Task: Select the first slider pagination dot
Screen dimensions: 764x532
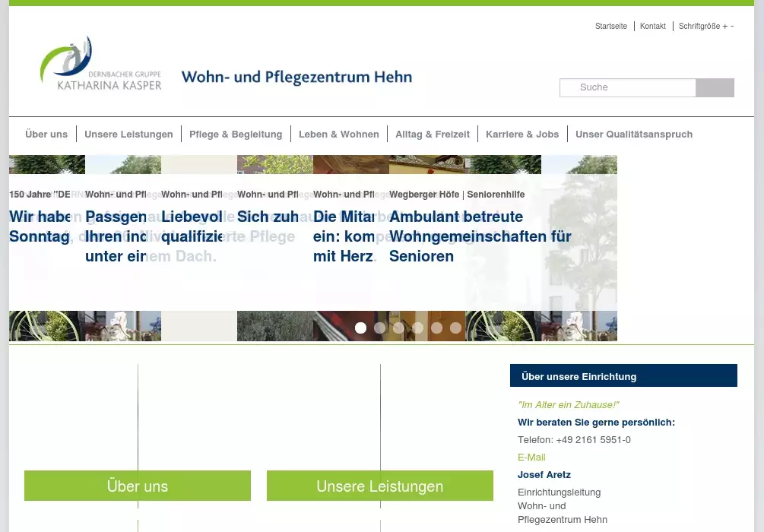Action: click(360, 328)
